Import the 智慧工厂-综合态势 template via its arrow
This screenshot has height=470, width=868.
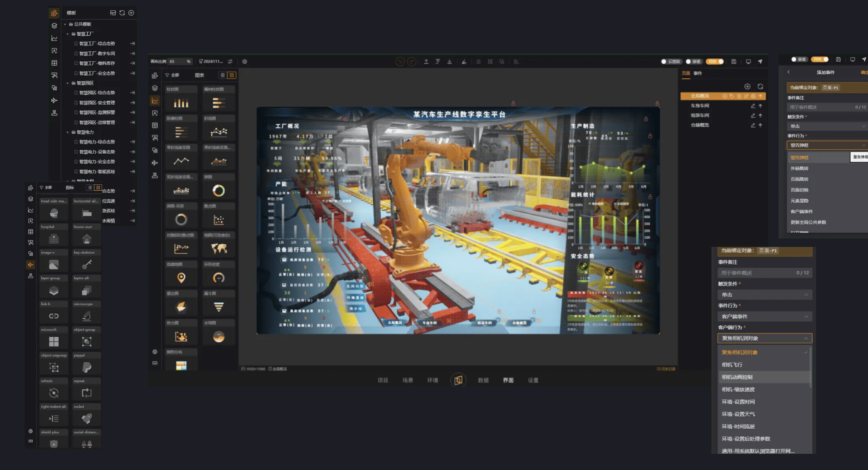(x=132, y=43)
